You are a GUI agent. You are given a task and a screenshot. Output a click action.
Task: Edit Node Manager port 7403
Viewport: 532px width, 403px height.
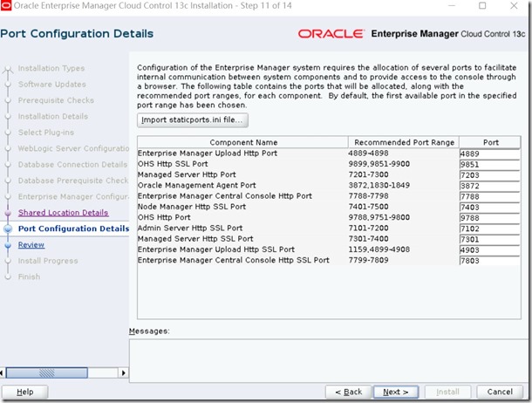coord(489,208)
